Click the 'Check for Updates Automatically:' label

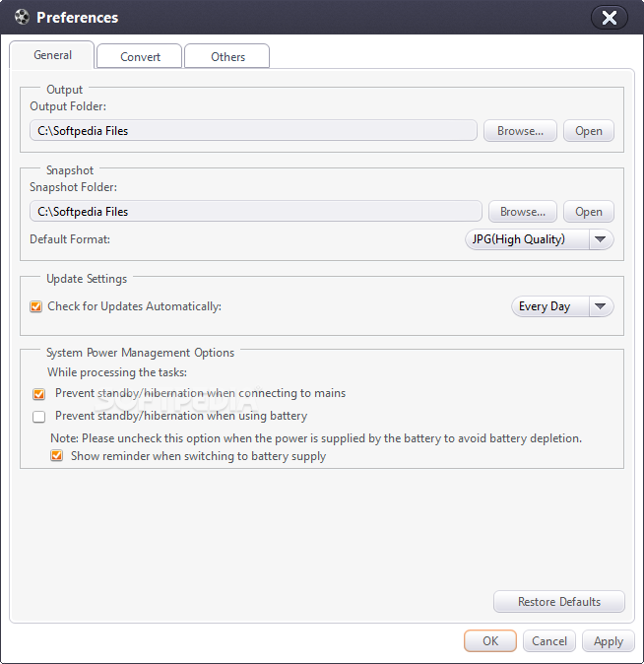point(134,306)
